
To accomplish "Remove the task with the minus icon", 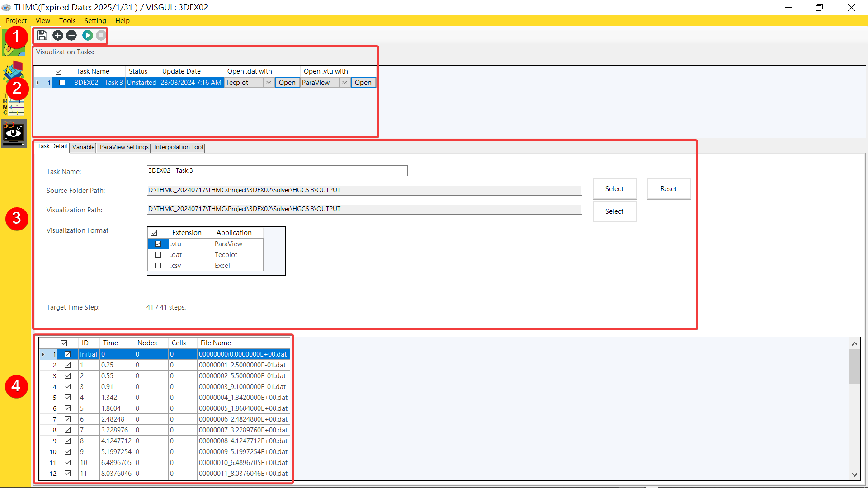I will coord(71,35).
